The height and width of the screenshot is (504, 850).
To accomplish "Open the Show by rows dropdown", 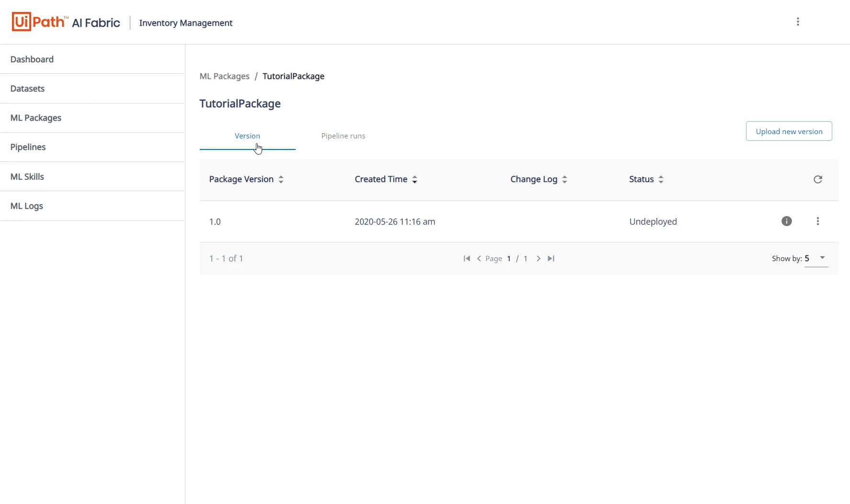I will pos(816,258).
